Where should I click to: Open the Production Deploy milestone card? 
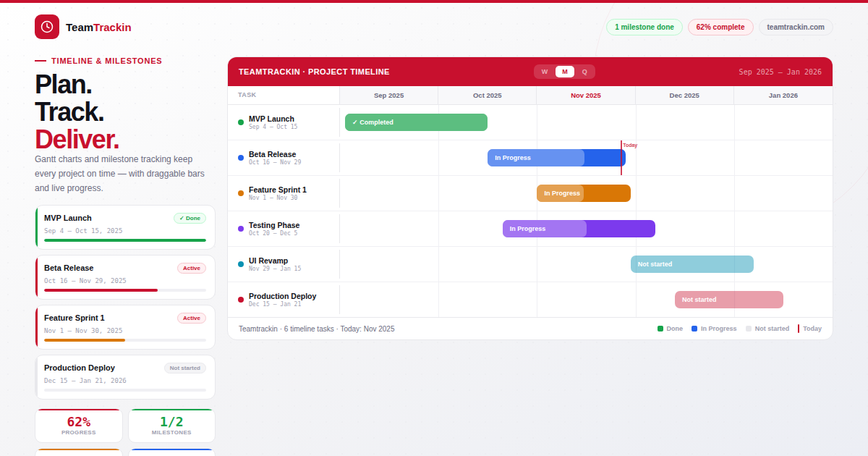(x=125, y=377)
